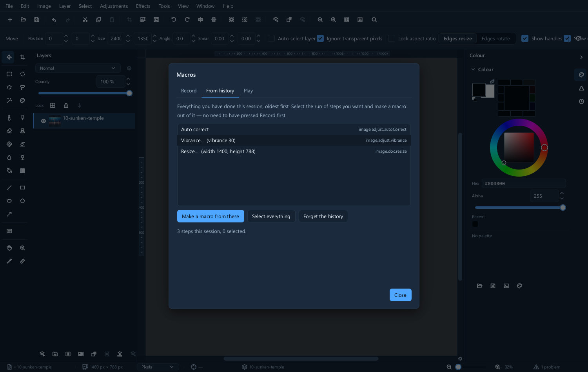Screen dimensions: 588x372
Task: Select the Move tool in the toolbox
Action: pyautogui.click(x=9, y=57)
